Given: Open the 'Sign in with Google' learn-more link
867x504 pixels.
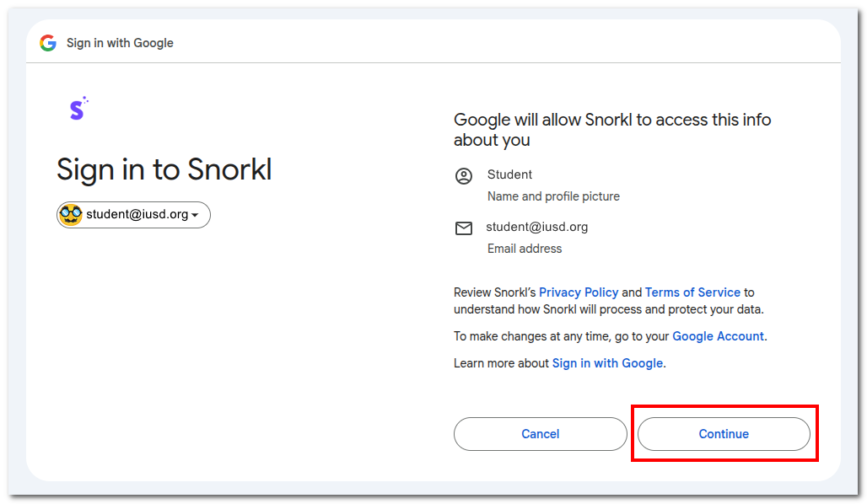Looking at the screenshot, I should [607, 363].
